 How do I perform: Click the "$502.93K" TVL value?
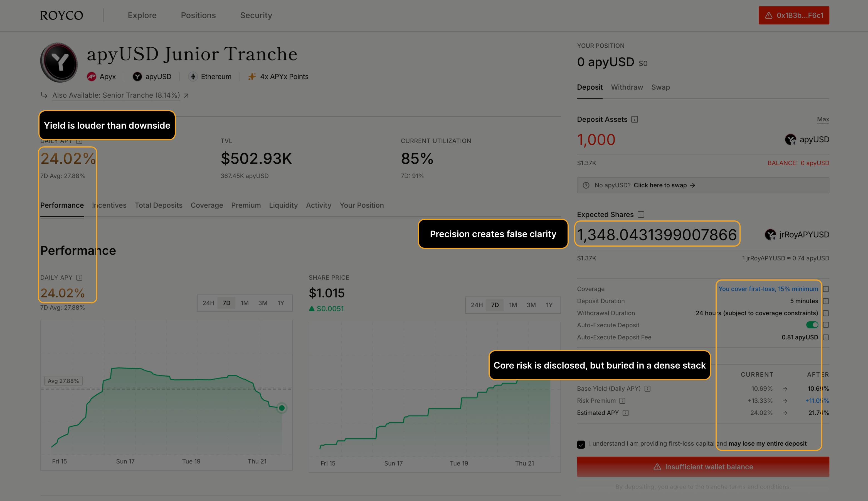coord(256,159)
